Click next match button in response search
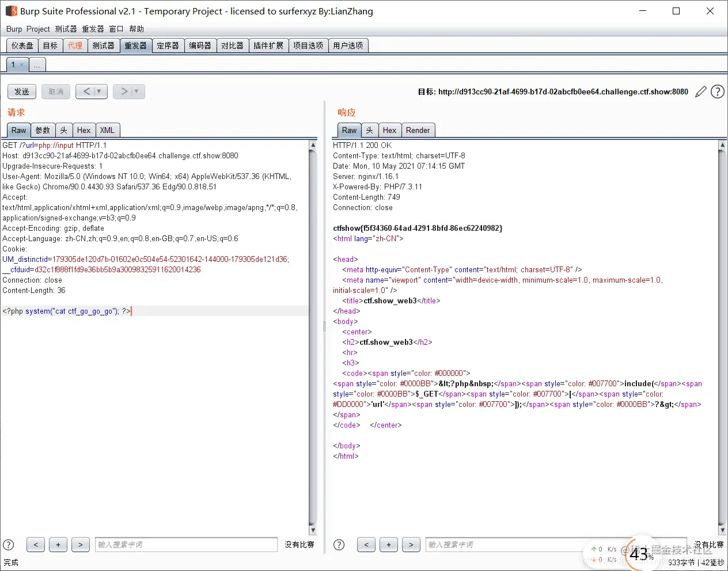This screenshot has width=728, height=571. pyautogui.click(x=411, y=545)
